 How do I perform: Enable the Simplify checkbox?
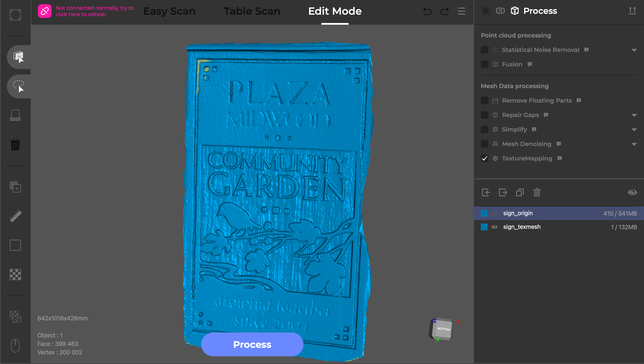(x=484, y=129)
